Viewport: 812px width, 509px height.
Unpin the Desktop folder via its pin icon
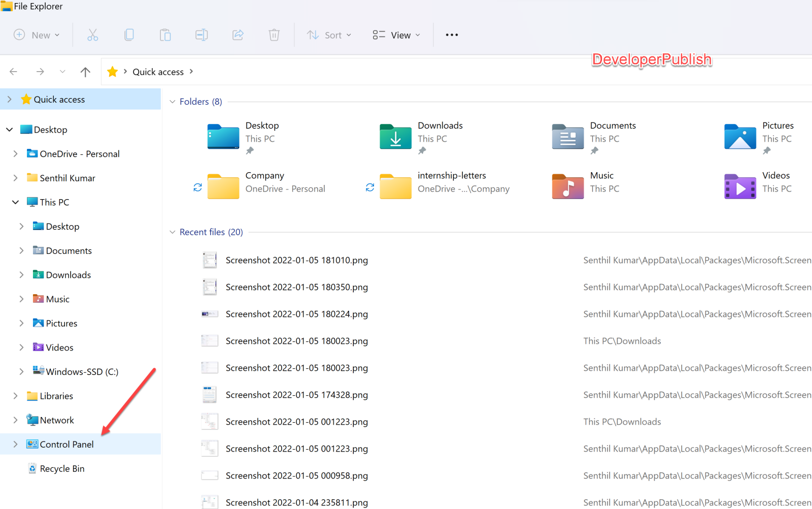[250, 150]
